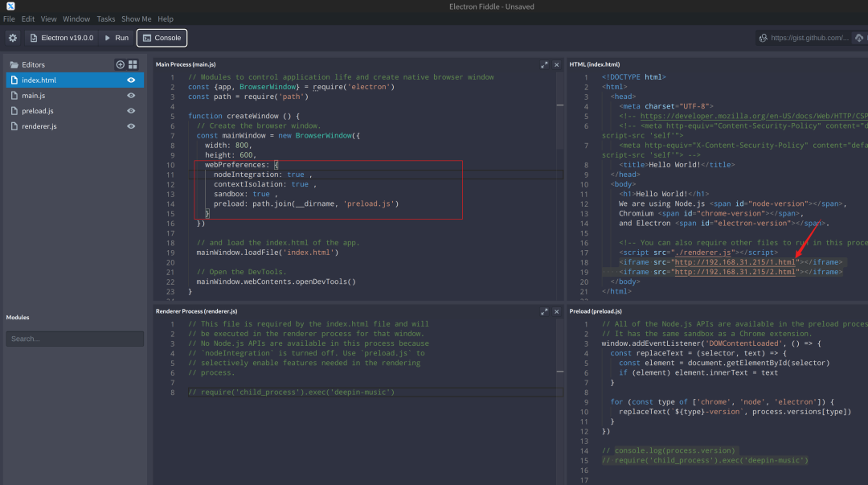Click the Modules search input field
Screen dimensions: 868x485
(75, 339)
